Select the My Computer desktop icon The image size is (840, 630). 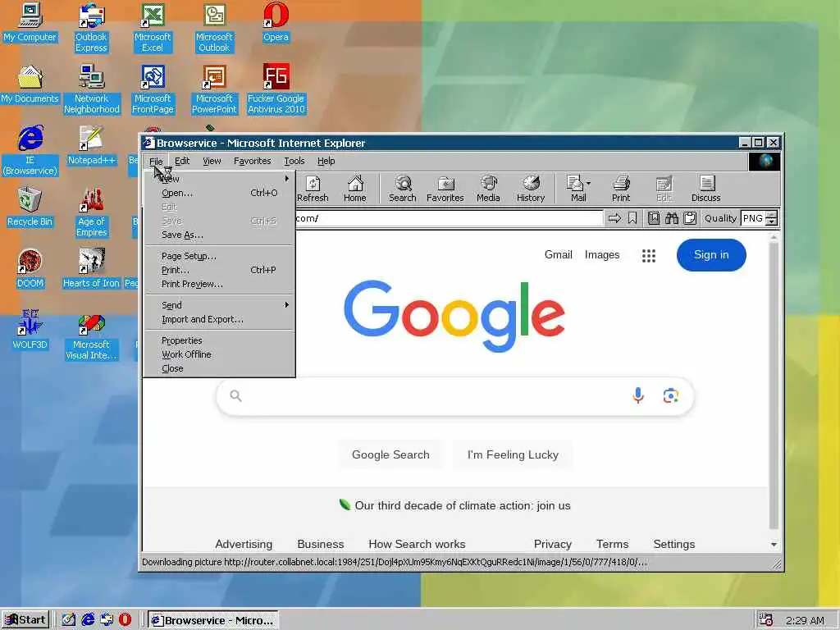point(30,22)
